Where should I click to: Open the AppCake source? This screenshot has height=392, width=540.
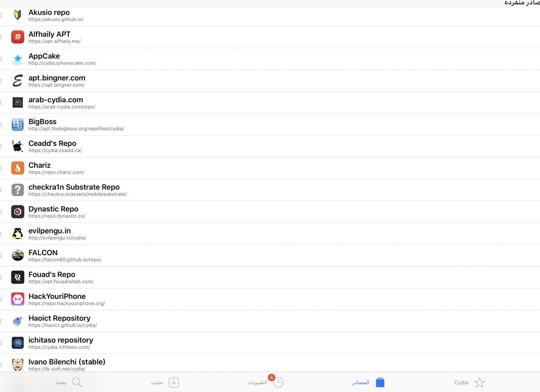tap(270, 59)
